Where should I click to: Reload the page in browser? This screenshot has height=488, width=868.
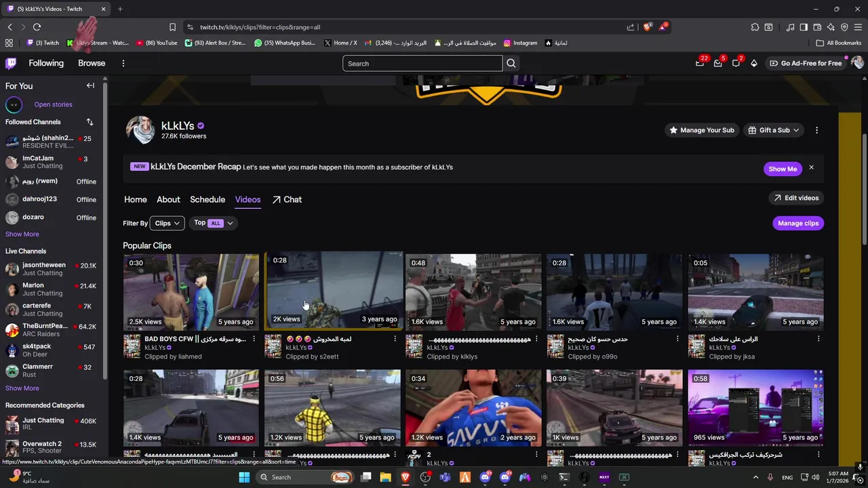[37, 27]
